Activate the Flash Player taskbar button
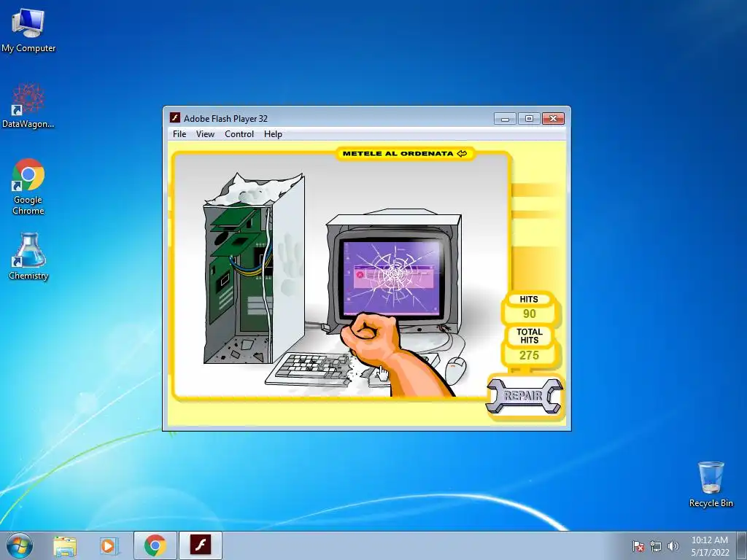The width and height of the screenshot is (747, 560). click(201, 545)
